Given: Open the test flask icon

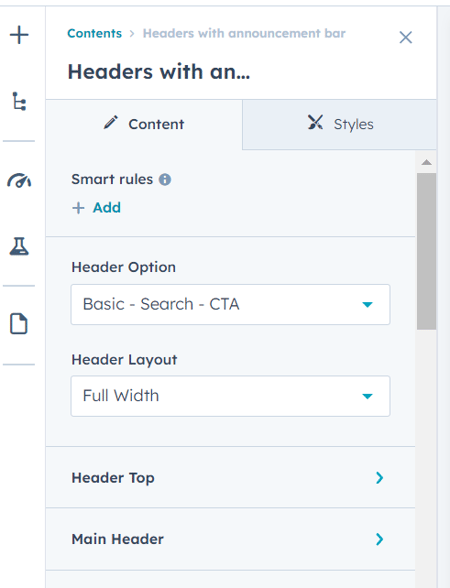Looking at the screenshot, I should (x=19, y=246).
